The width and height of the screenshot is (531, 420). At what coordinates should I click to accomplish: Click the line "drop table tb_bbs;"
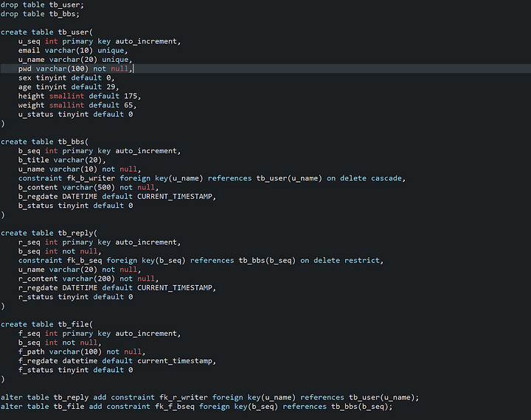(x=40, y=14)
